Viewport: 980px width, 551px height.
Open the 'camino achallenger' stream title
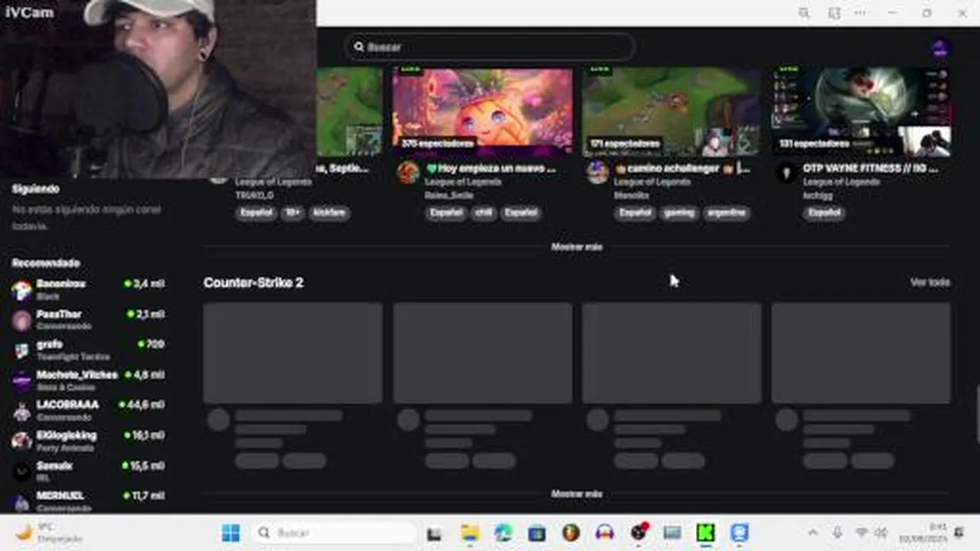pyautogui.click(x=683, y=168)
